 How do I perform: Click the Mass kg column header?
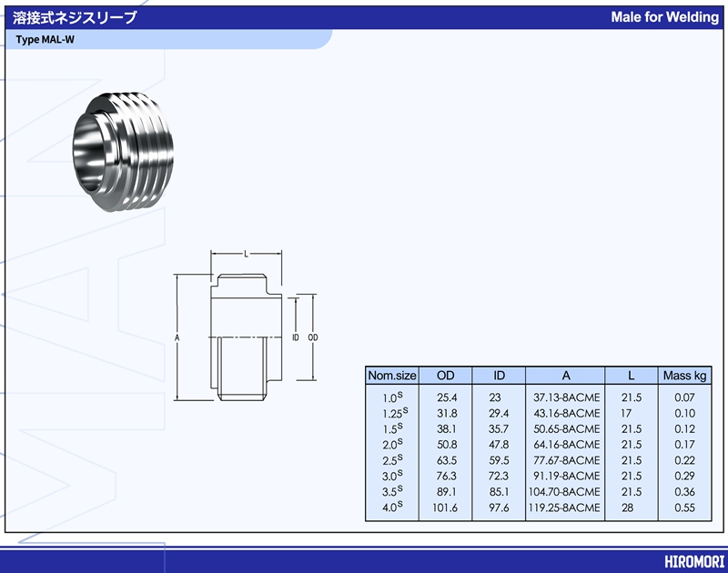tap(684, 376)
